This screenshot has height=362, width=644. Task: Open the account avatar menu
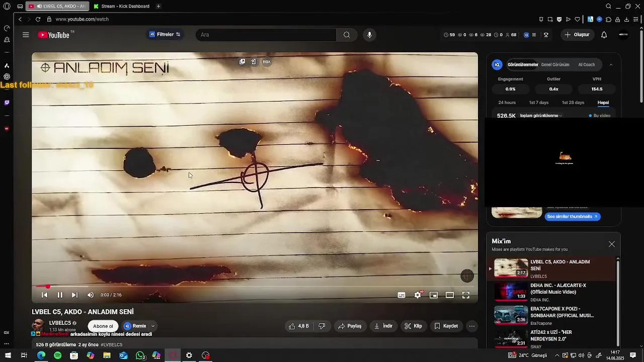coord(623,35)
